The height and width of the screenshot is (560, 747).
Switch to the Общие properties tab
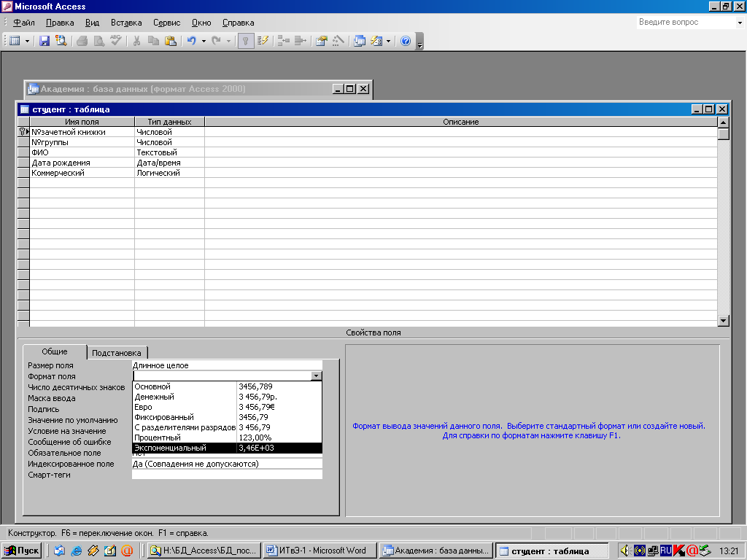(54, 351)
